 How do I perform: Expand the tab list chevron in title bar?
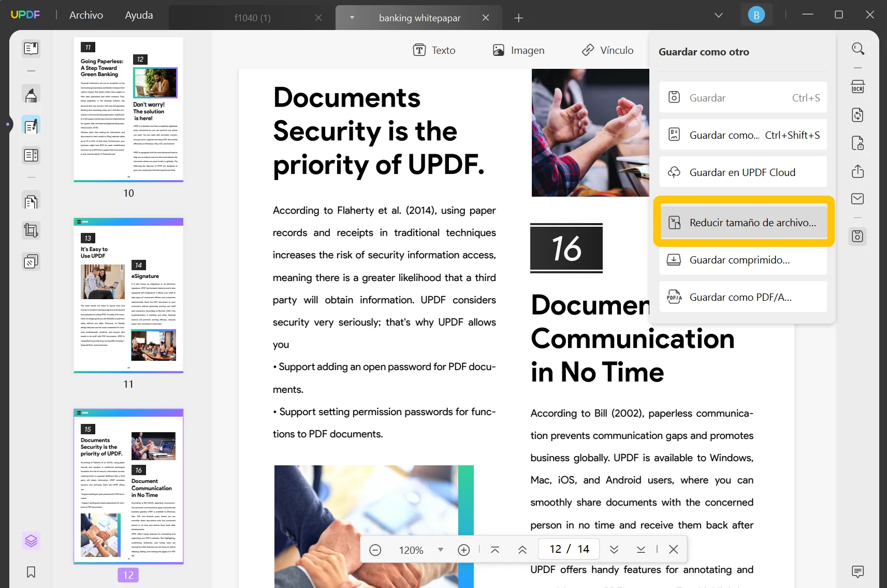point(719,16)
